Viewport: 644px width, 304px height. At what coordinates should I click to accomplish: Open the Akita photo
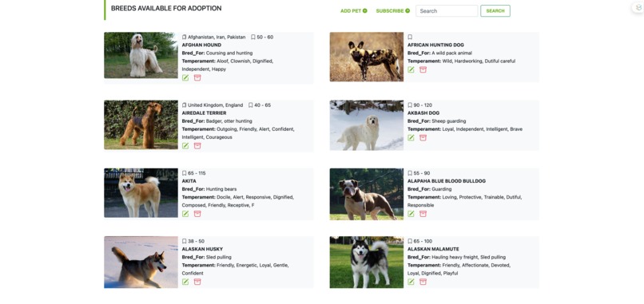click(141, 193)
